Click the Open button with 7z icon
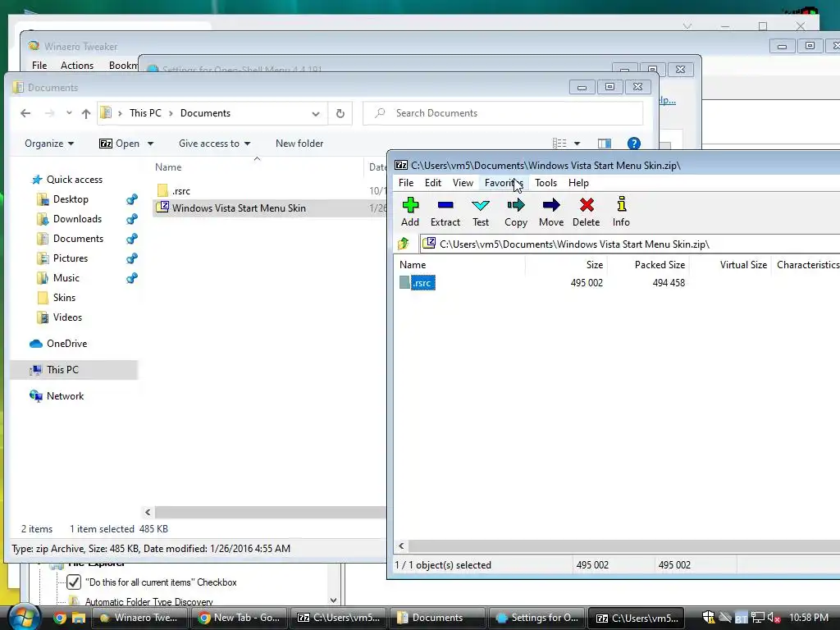 pos(120,144)
